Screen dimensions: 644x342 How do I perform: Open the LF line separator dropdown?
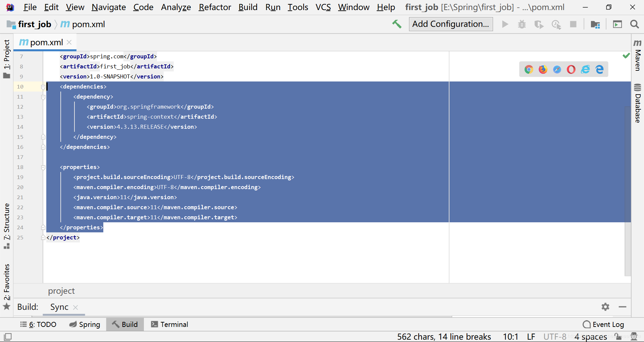coord(531,337)
